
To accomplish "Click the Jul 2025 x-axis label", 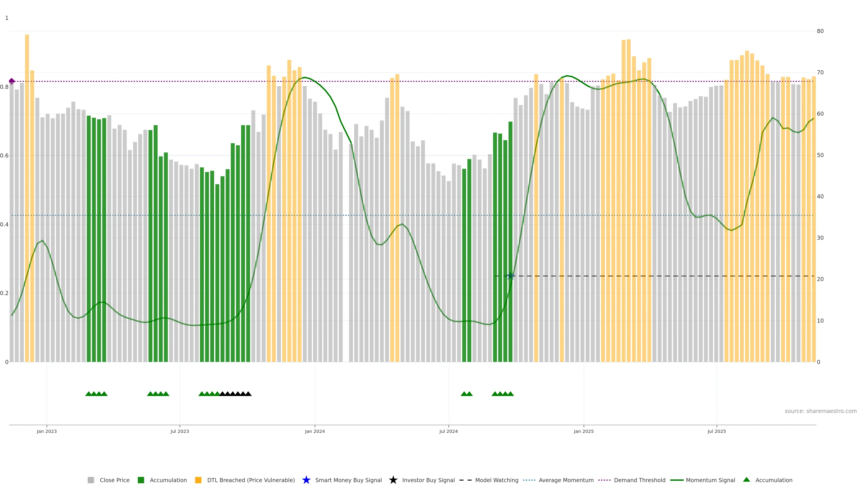I will (716, 431).
